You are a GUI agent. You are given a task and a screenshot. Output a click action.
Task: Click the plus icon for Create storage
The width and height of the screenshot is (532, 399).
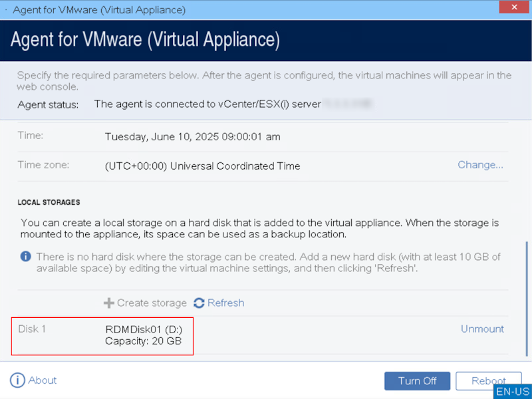[x=108, y=303]
